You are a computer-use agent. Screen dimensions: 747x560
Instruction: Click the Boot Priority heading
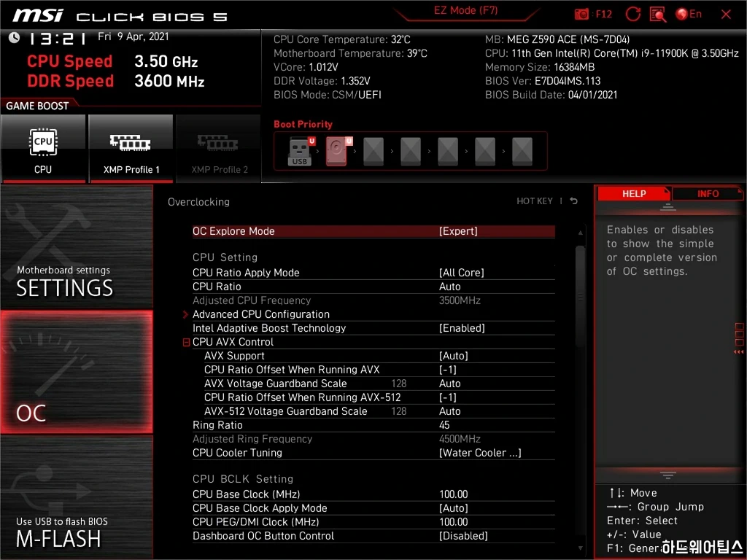(303, 124)
